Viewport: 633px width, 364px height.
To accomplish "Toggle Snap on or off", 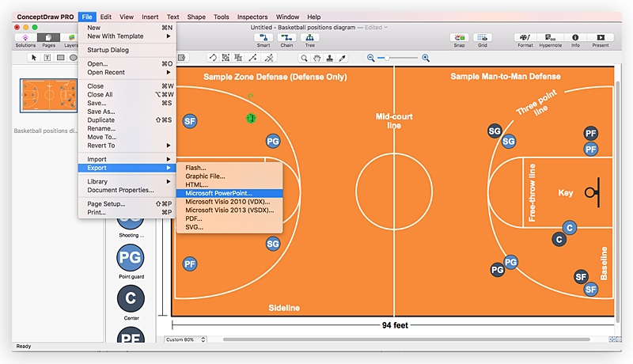I will (x=459, y=37).
